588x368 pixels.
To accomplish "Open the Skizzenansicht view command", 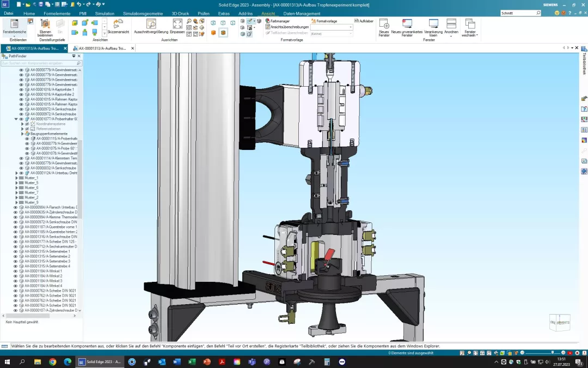I will (118, 24).
